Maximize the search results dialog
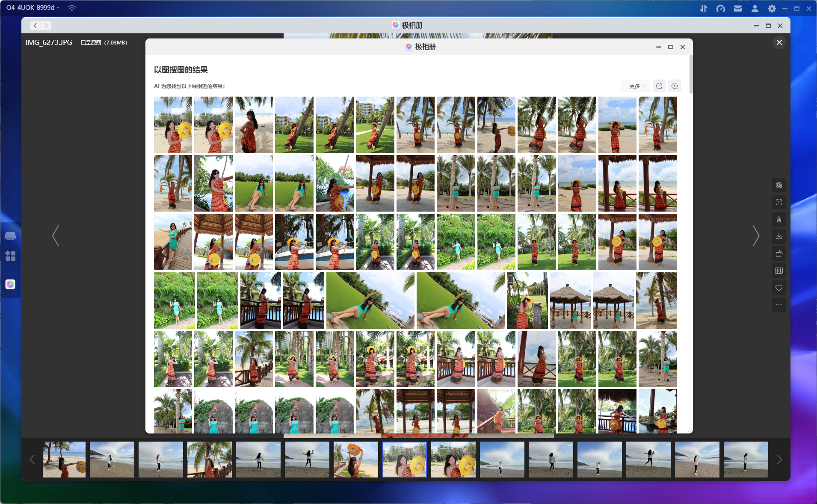The image size is (817, 504). [x=671, y=47]
